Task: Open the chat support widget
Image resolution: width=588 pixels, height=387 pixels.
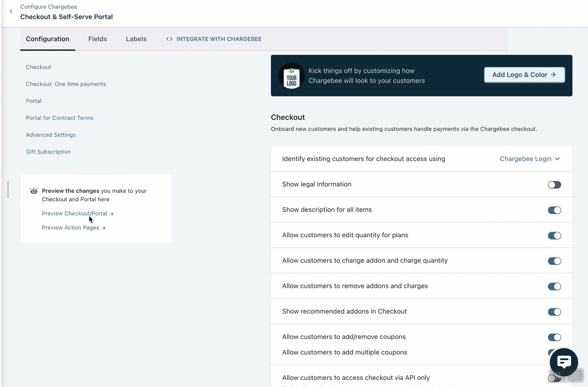Action: click(x=563, y=362)
